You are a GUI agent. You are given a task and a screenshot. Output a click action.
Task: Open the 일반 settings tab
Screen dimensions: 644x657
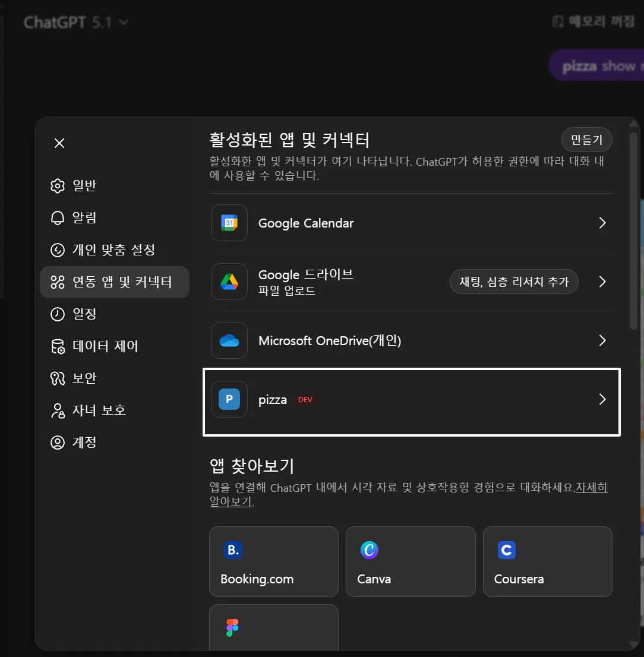[115, 185]
